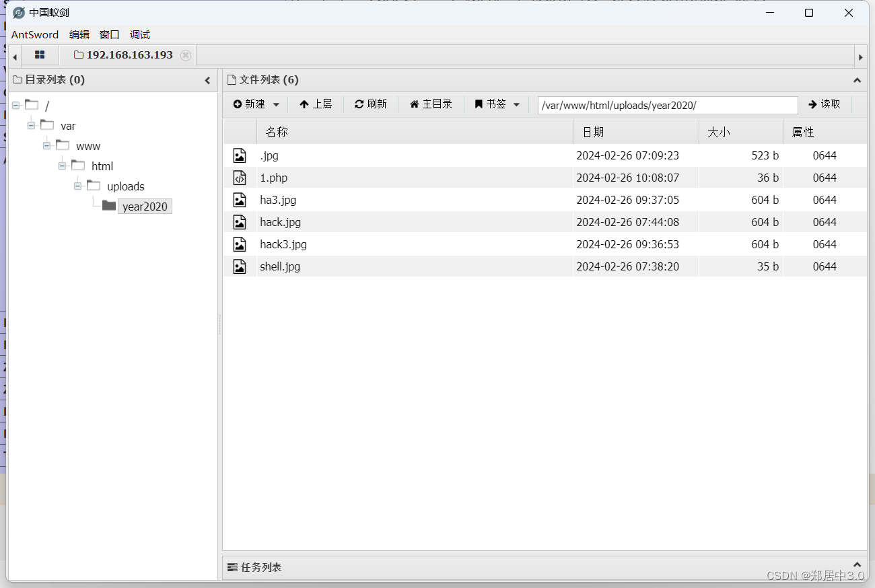The width and height of the screenshot is (875, 588).
Task: Collapse the root / tree node
Action: 15,106
